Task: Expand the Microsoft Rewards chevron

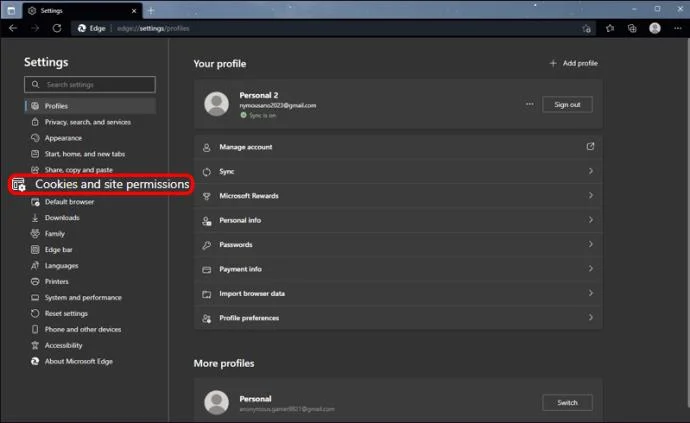Action: tap(591, 195)
